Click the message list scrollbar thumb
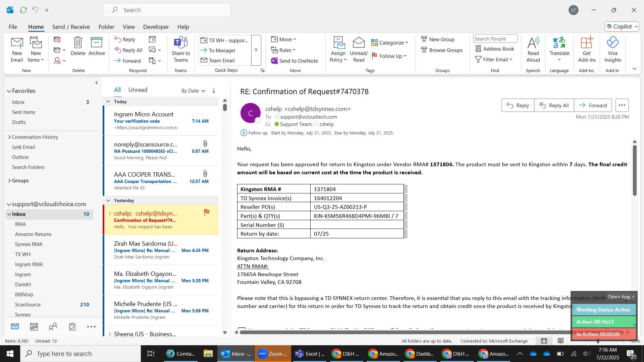The height and width of the screenshot is (362, 644). tap(225, 107)
